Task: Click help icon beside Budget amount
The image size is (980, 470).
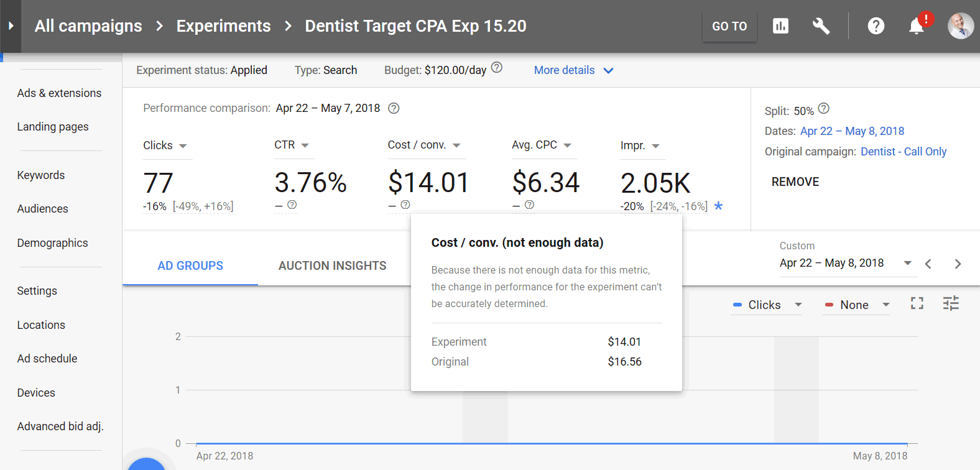Action: 497,68
